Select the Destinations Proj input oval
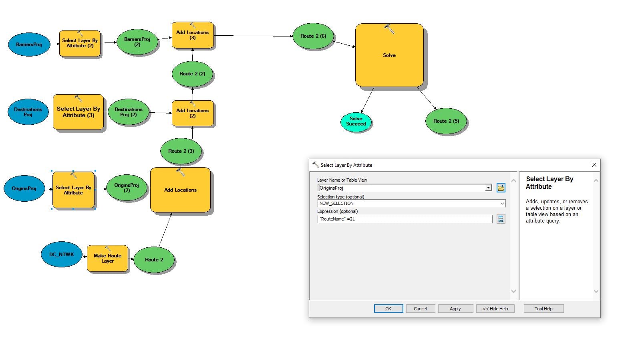Viewport: 644px width, 350px height. tap(28, 112)
